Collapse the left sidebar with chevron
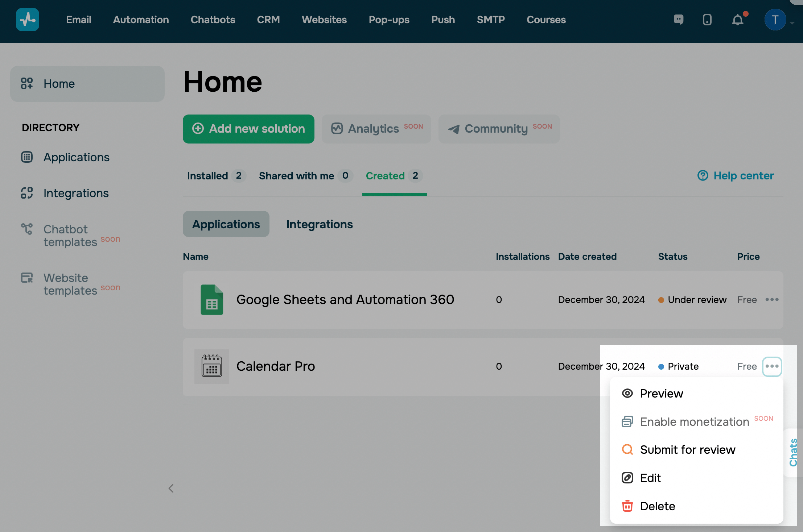The height and width of the screenshot is (532, 803). click(x=171, y=488)
